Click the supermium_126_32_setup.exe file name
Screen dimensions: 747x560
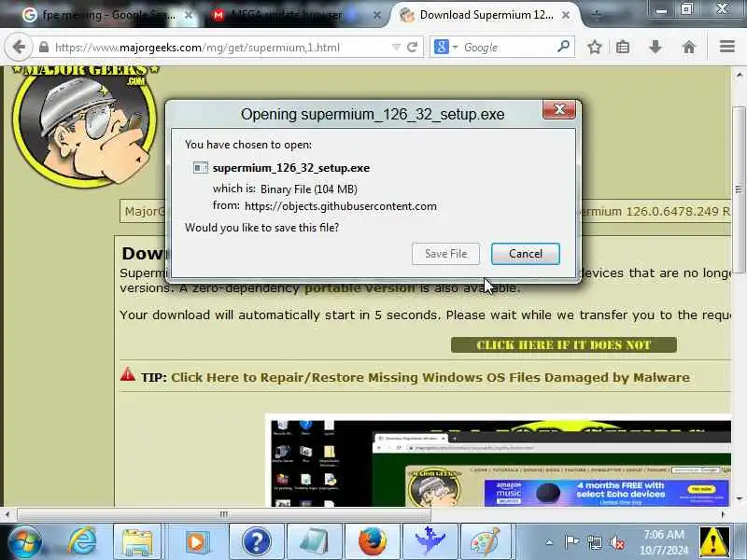coord(291,168)
